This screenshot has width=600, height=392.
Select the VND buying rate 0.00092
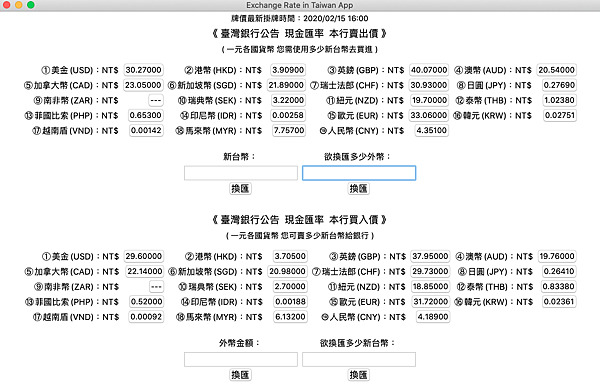click(x=146, y=317)
